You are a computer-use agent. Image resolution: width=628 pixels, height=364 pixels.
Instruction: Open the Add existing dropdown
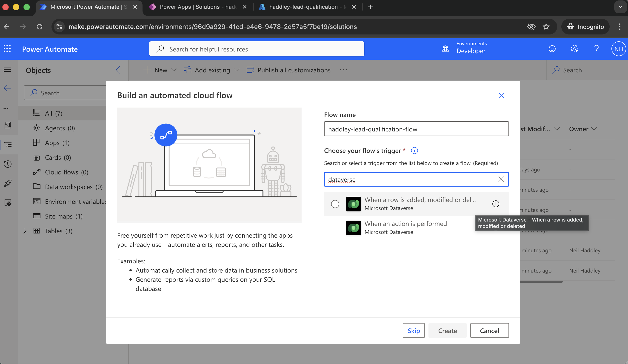pos(237,70)
